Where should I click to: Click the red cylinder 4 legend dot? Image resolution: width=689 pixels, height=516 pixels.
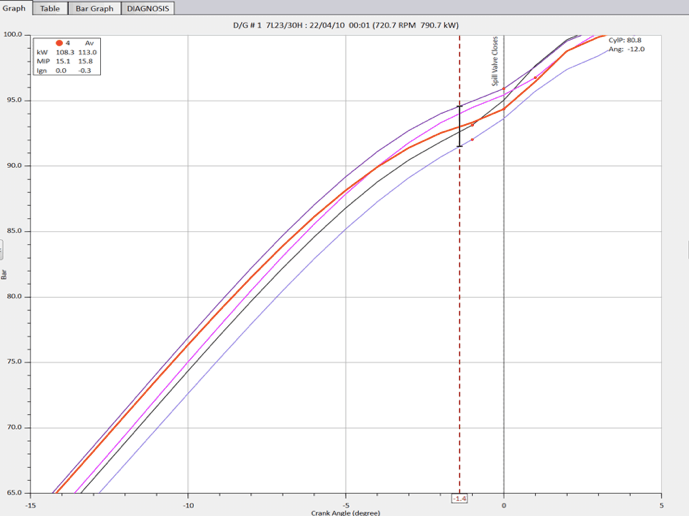[59, 43]
